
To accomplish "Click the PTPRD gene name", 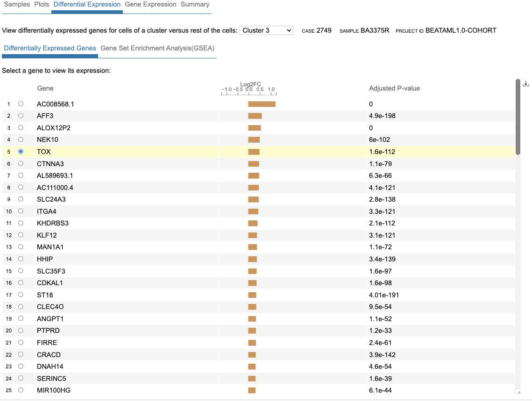I will [x=48, y=331].
